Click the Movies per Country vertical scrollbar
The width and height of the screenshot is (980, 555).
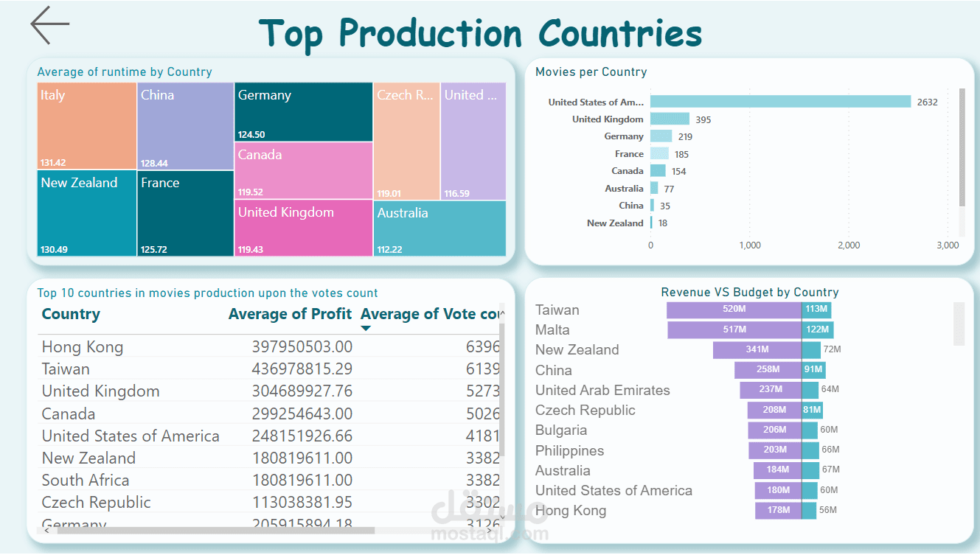tap(962, 147)
